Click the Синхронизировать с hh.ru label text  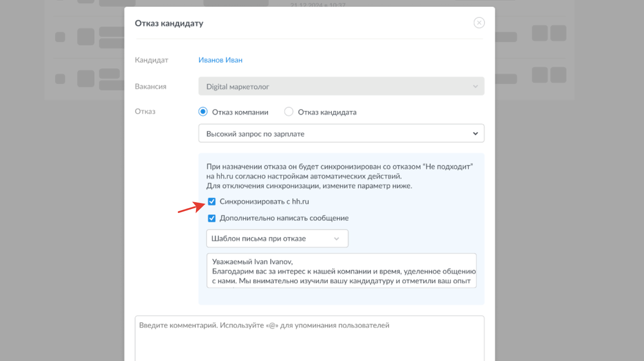pyautogui.click(x=264, y=202)
